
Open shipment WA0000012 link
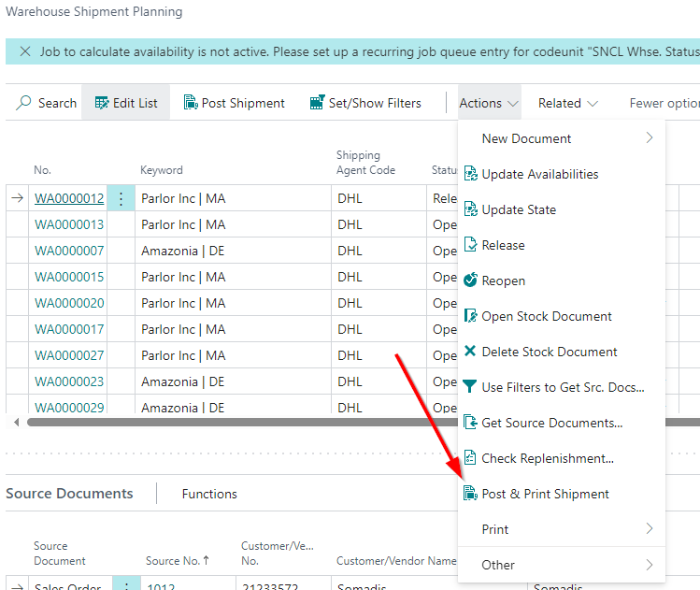[x=69, y=198]
